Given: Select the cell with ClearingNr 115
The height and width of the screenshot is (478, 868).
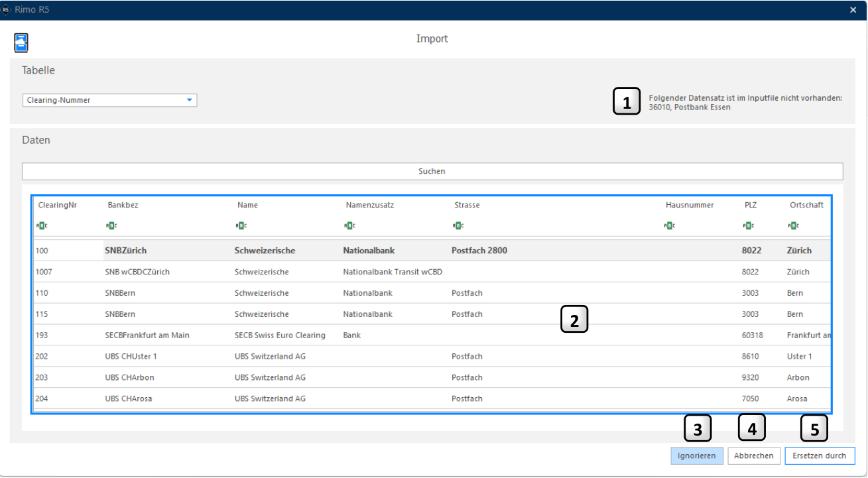Looking at the screenshot, I should click(x=41, y=314).
